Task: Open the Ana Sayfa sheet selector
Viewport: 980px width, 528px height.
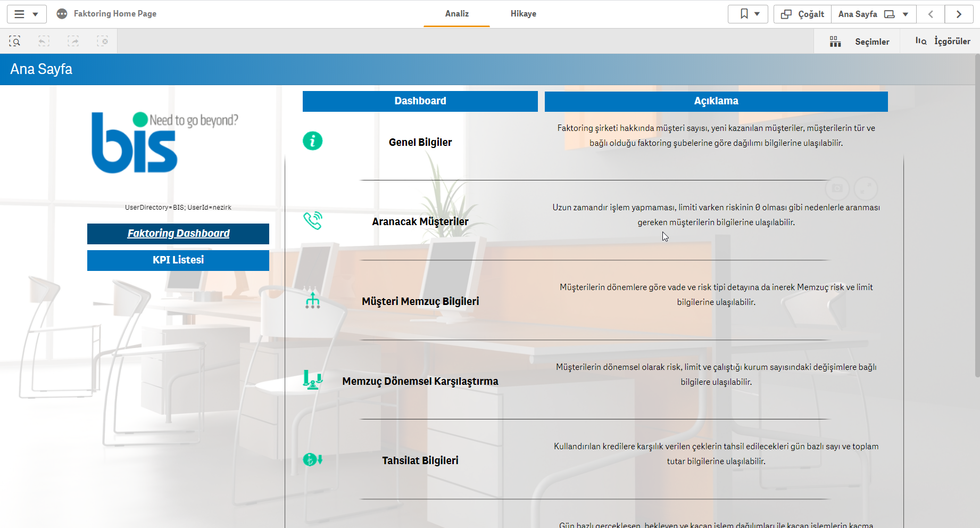Action: (x=874, y=14)
